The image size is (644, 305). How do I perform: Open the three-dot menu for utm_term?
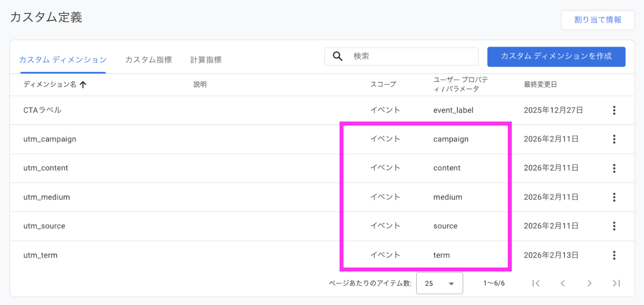(x=614, y=255)
